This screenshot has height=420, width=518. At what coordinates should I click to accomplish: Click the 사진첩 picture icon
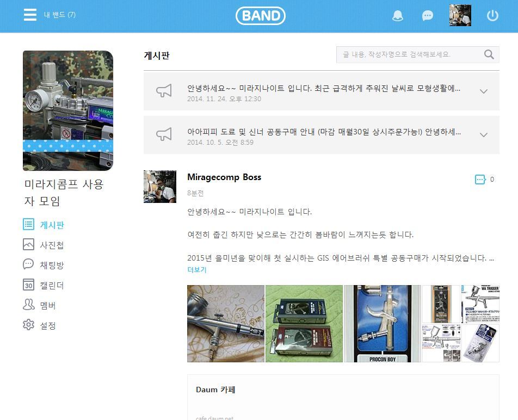[28, 244]
